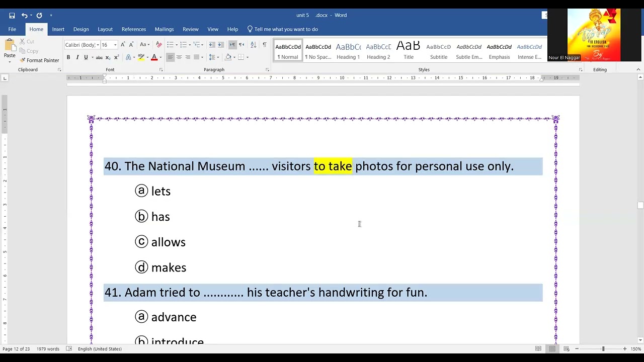644x362 pixels.
Task: Apply yellow text highlight color
Action: (141, 57)
